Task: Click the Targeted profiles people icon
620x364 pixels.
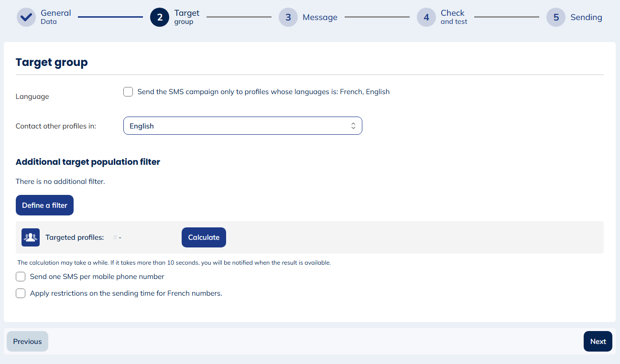Action: (x=31, y=237)
